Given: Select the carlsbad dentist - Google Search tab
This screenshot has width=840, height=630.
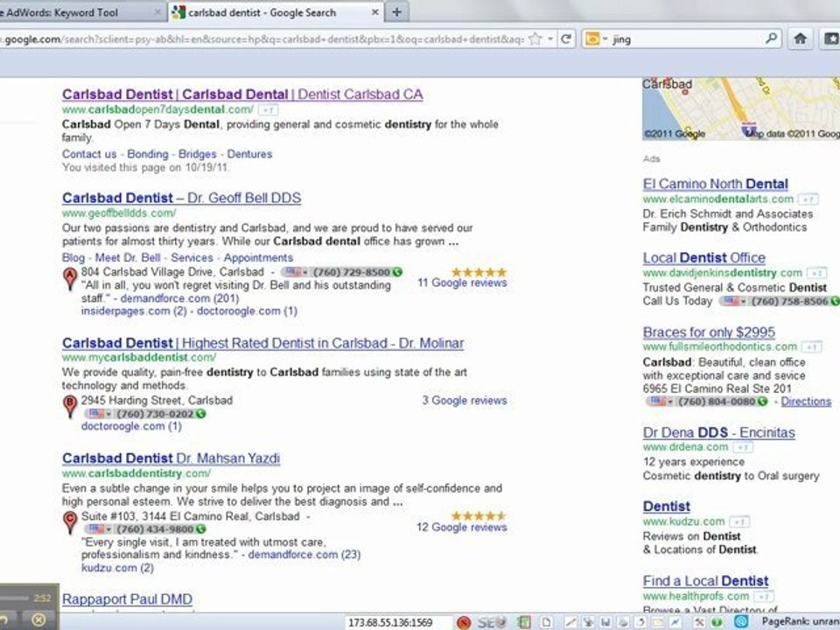Looking at the screenshot, I should [276, 12].
